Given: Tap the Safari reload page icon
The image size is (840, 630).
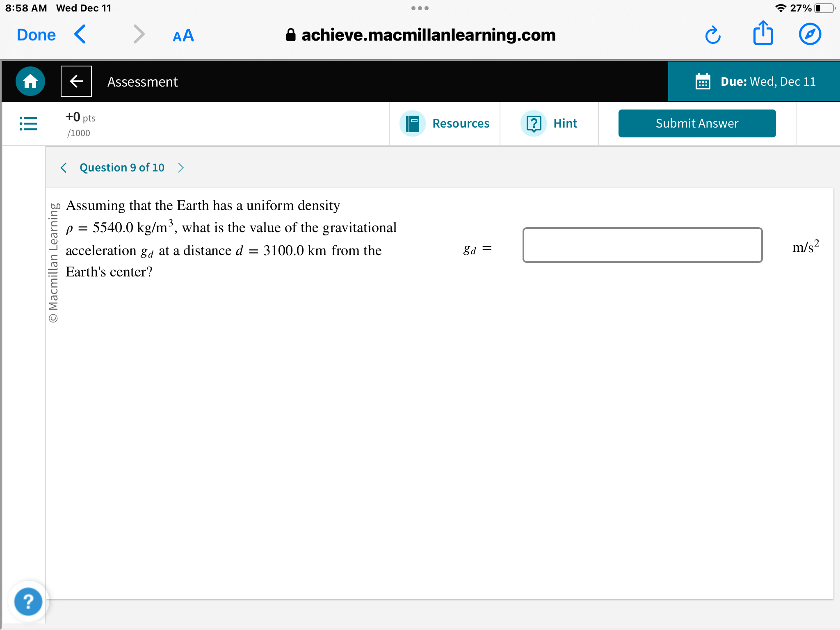Looking at the screenshot, I should pos(713,35).
